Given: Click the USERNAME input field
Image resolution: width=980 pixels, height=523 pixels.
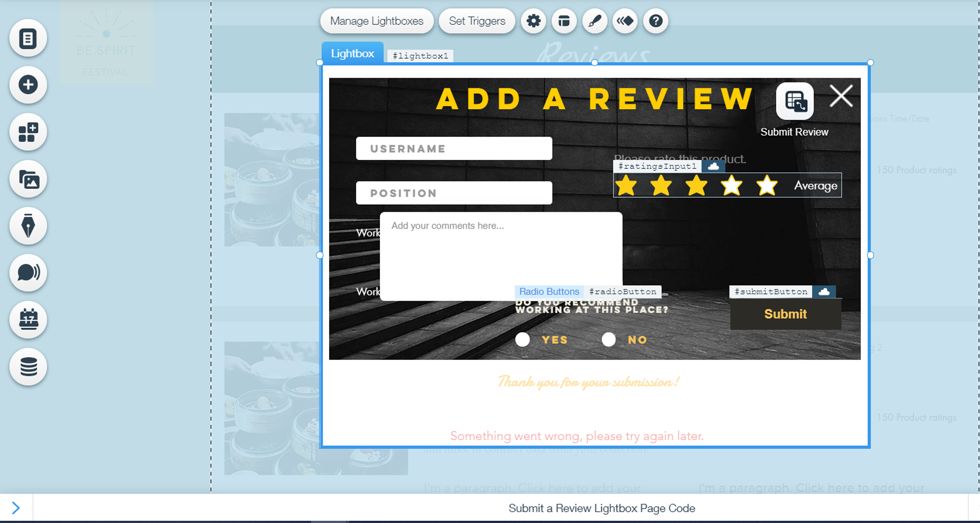Looking at the screenshot, I should coord(453,149).
